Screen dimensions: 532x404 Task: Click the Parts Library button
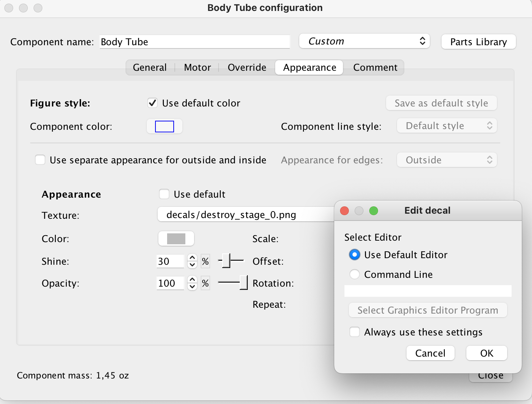coord(478,42)
